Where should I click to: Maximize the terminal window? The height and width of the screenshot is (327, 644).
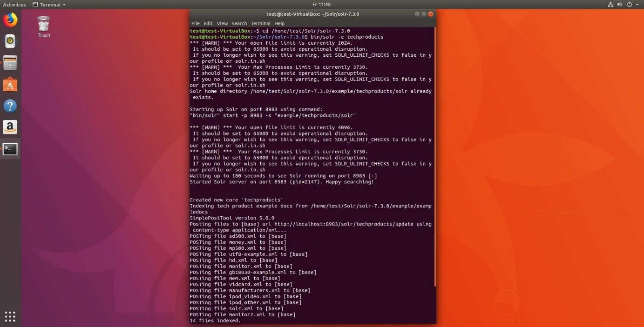coord(424,14)
